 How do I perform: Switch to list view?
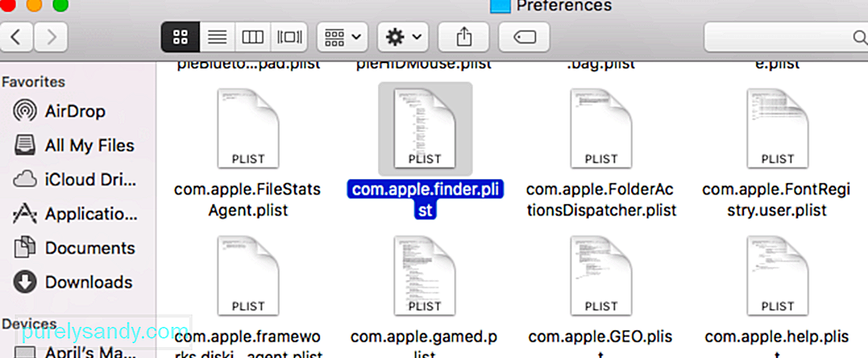[x=217, y=37]
